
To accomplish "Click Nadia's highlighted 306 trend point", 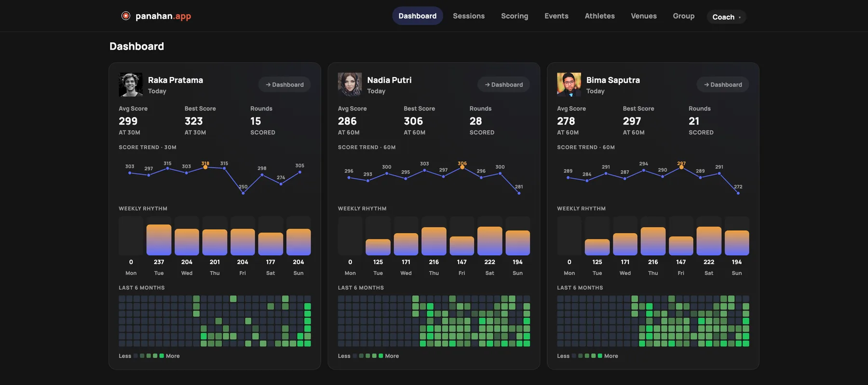I will point(462,167).
